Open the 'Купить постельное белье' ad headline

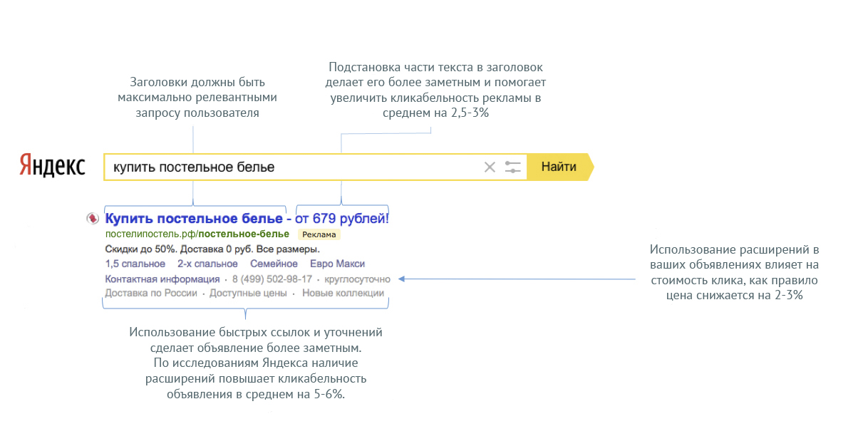tap(194, 218)
